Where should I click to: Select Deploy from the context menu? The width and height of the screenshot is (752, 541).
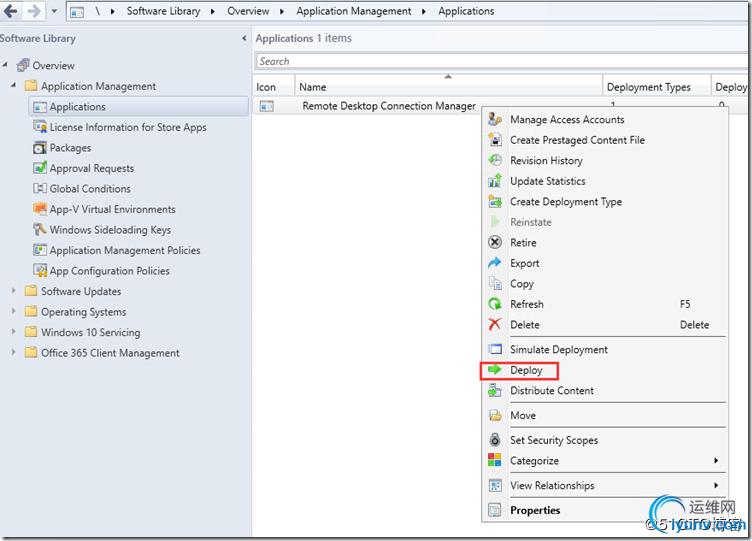coord(526,370)
